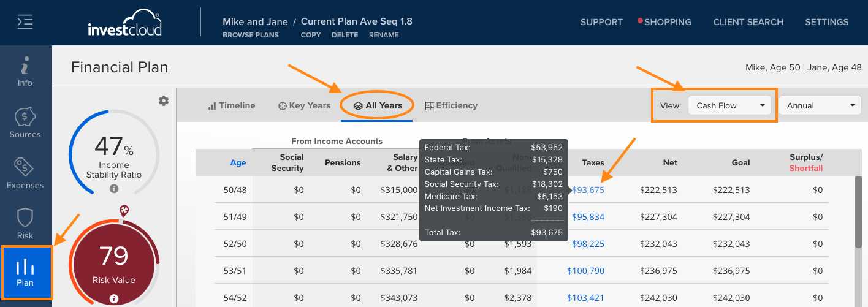The image size is (868, 307).
Task: Click the table vertical scrollbar
Action: 860,241
